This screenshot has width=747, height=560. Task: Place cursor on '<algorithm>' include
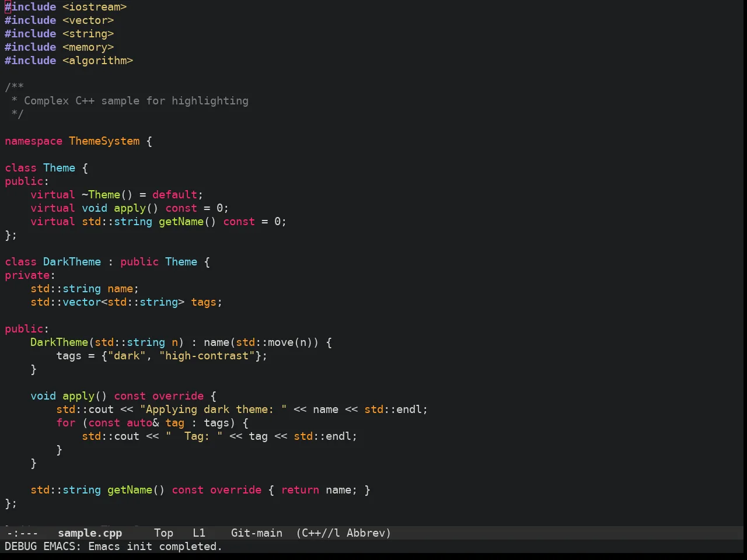pyautogui.click(x=98, y=61)
